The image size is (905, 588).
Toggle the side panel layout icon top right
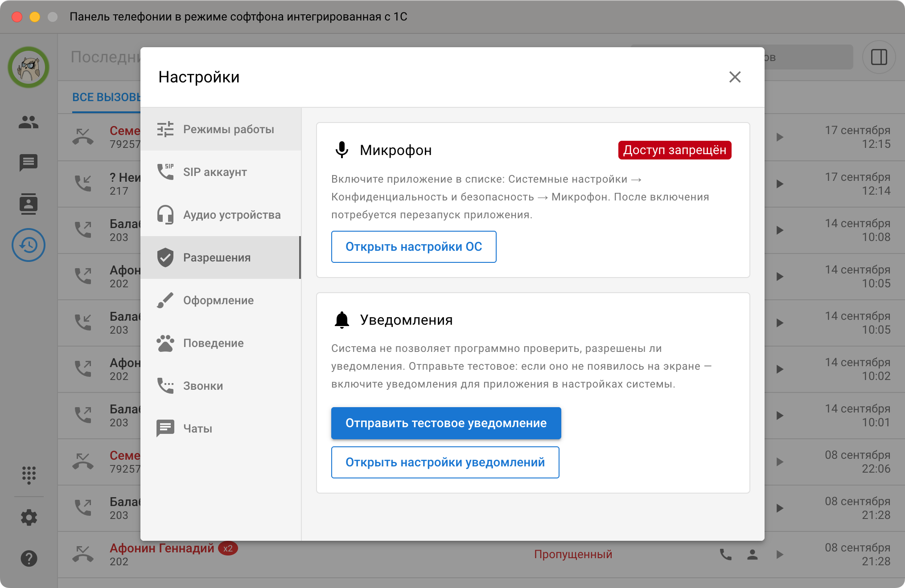click(x=879, y=57)
